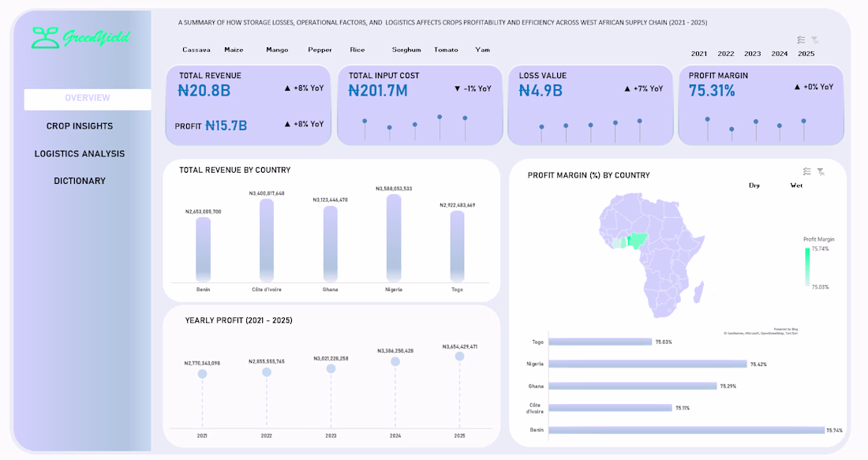868x460 pixels.
Task: Click the up triangle in Loss Value card
Action: pos(627,88)
